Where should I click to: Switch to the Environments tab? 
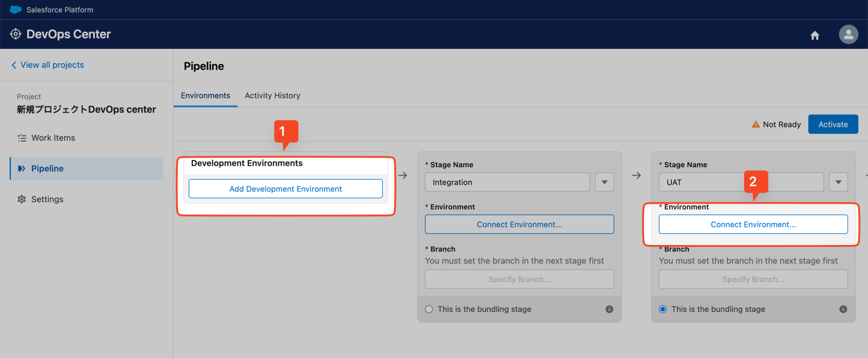[x=205, y=95]
